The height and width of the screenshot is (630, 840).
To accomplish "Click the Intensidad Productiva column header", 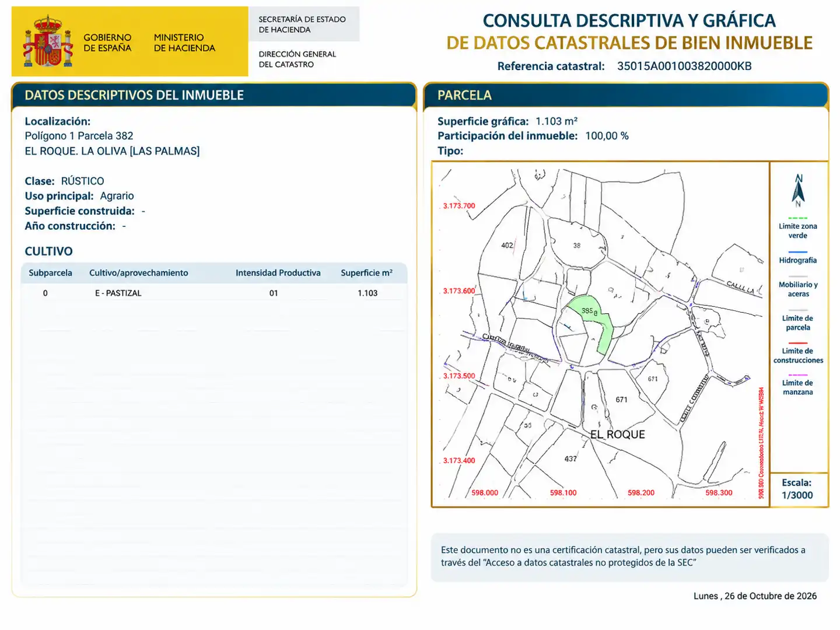I will [278, 273].
